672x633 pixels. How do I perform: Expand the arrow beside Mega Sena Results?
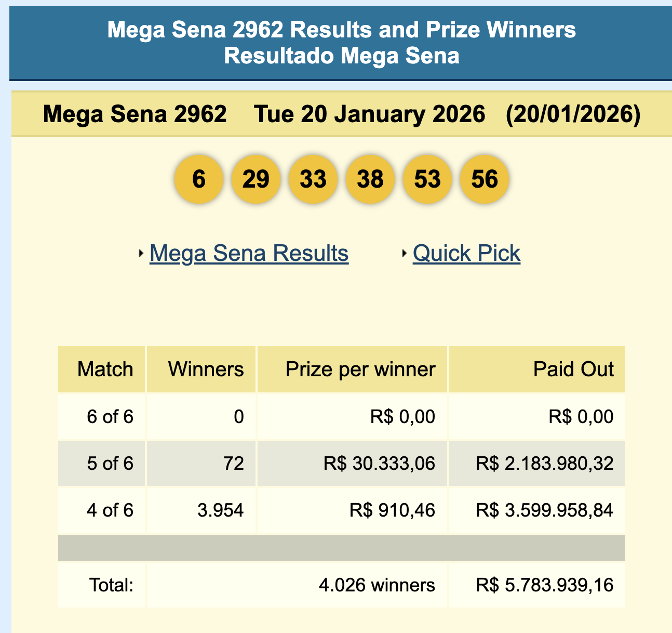[141, 253]
